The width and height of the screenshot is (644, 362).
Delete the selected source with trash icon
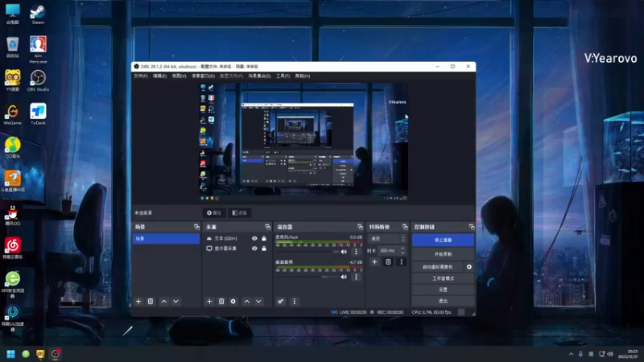pyautogui.click(x=221, y=301)
